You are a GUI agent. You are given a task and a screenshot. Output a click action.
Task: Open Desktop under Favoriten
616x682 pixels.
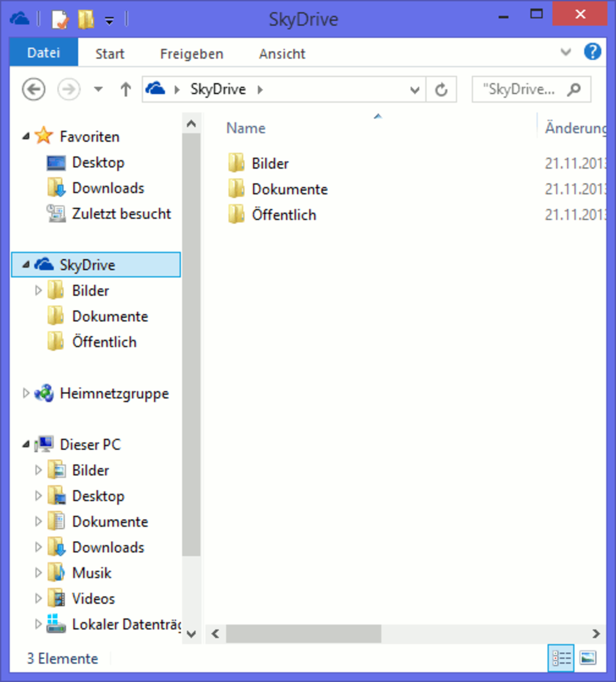click(98, 163)
